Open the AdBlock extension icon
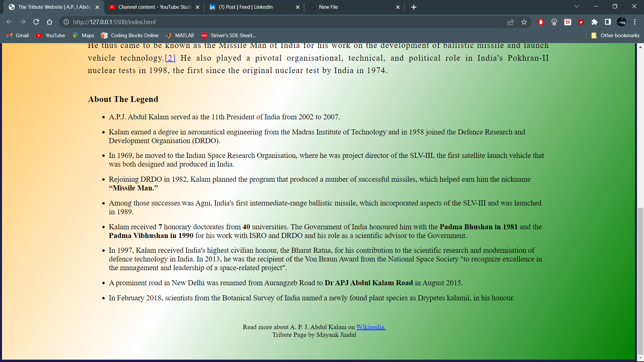The height and width of the screenshot is (362, 644). click(x=541, y=22)
